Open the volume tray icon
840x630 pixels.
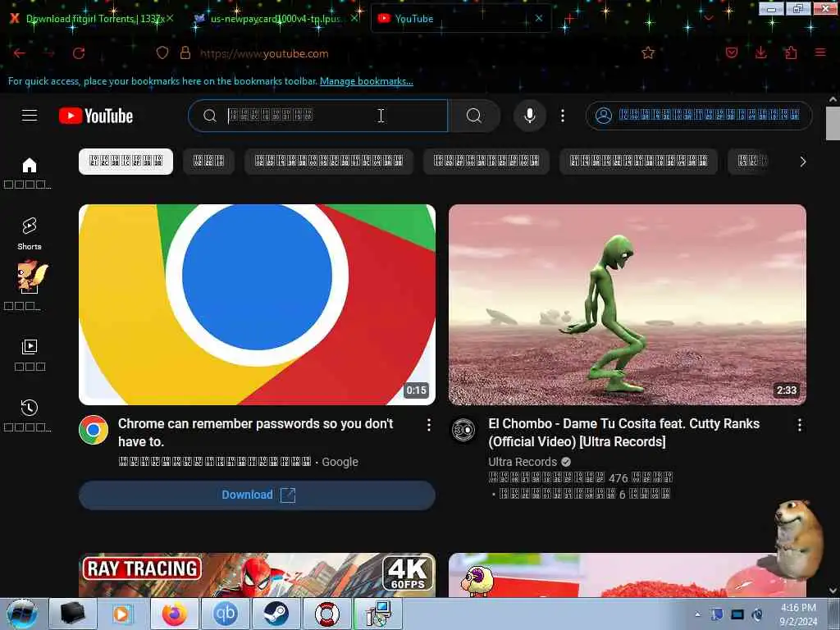(757, 614)
